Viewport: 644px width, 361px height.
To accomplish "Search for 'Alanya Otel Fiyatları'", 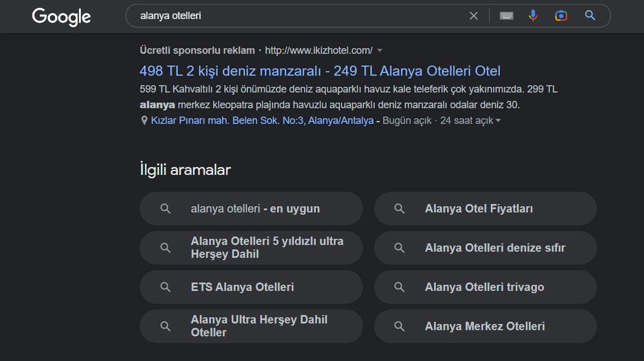I will (485, 209).
